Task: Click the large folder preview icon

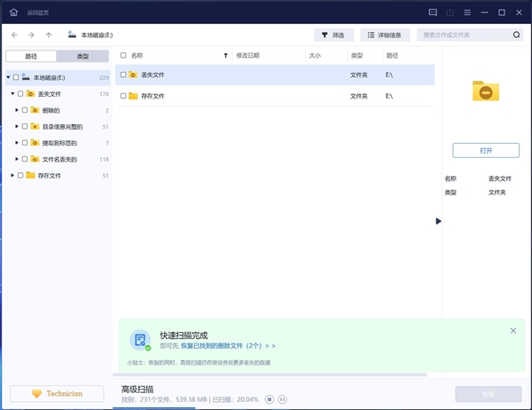Action: click(486, 91)
